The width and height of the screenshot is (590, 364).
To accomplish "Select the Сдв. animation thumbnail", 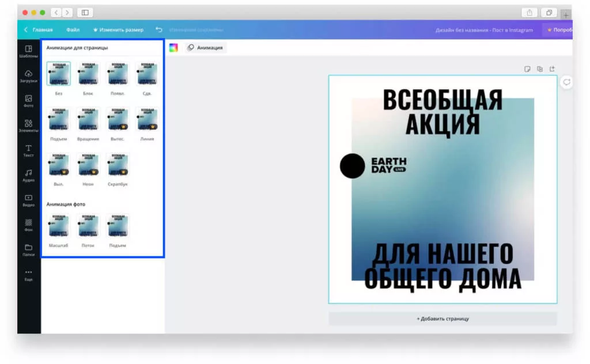I will tap(147, 74).
